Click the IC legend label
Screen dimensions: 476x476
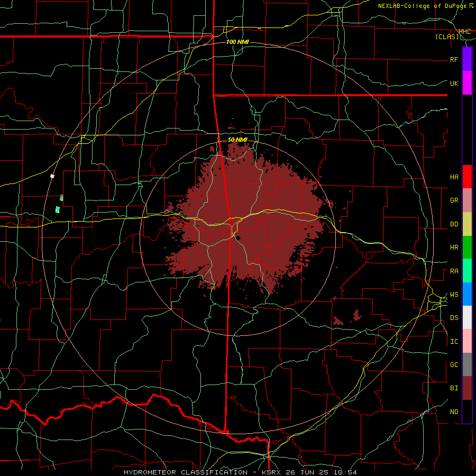click(x=454, y=342)
